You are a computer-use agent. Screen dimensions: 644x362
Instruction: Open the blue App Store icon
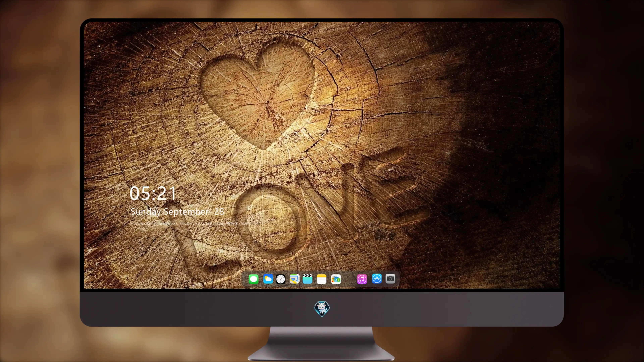(377, 279)
